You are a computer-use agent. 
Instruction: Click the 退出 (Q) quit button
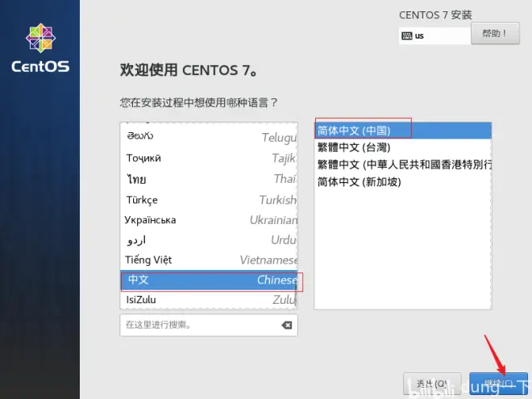point(432,384)
